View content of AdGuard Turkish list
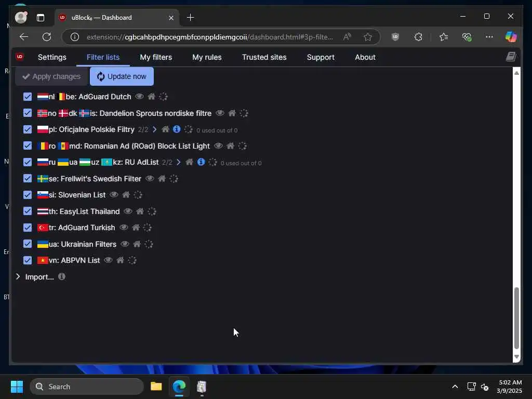 (124, 228)
